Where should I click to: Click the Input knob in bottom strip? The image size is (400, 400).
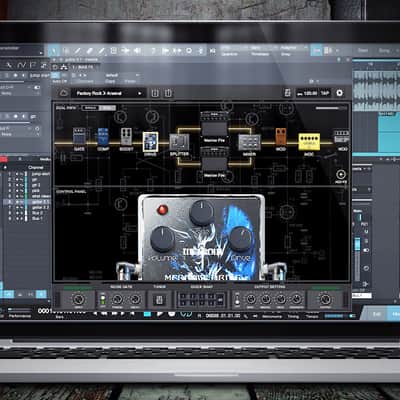79,299
